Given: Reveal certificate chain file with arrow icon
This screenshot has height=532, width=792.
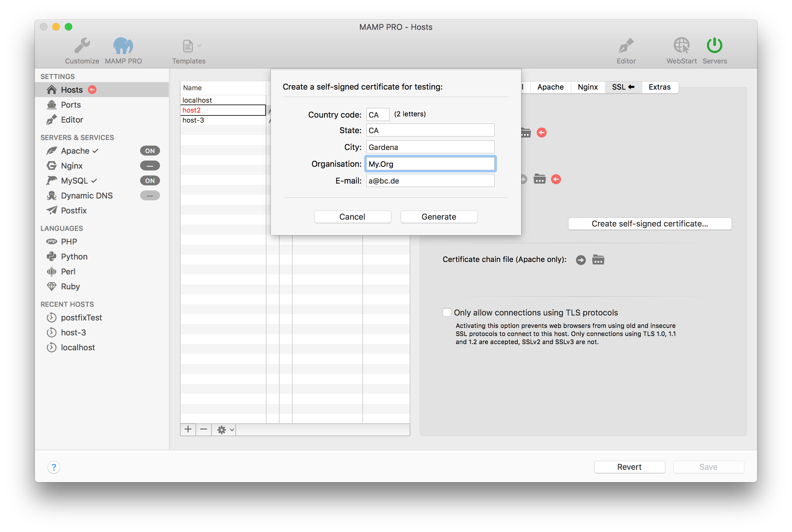Looking at the screenshot, I should point(581,260).
